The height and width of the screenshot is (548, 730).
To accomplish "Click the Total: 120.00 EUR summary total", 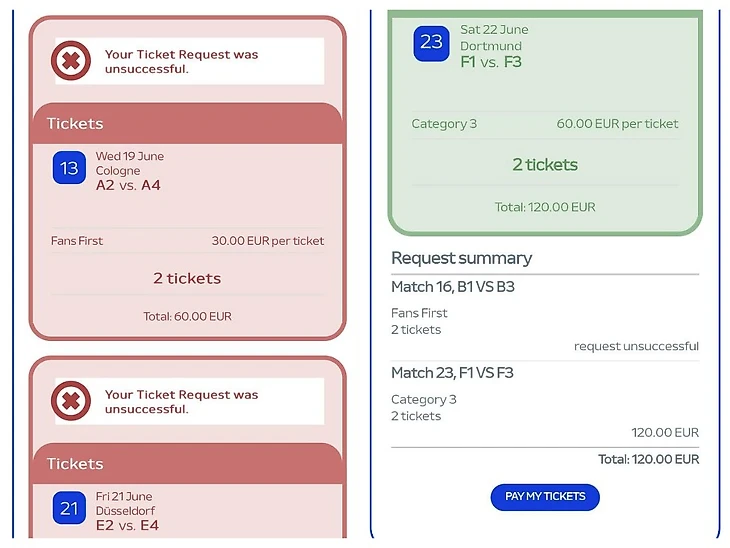I will (x=648, y=459).
